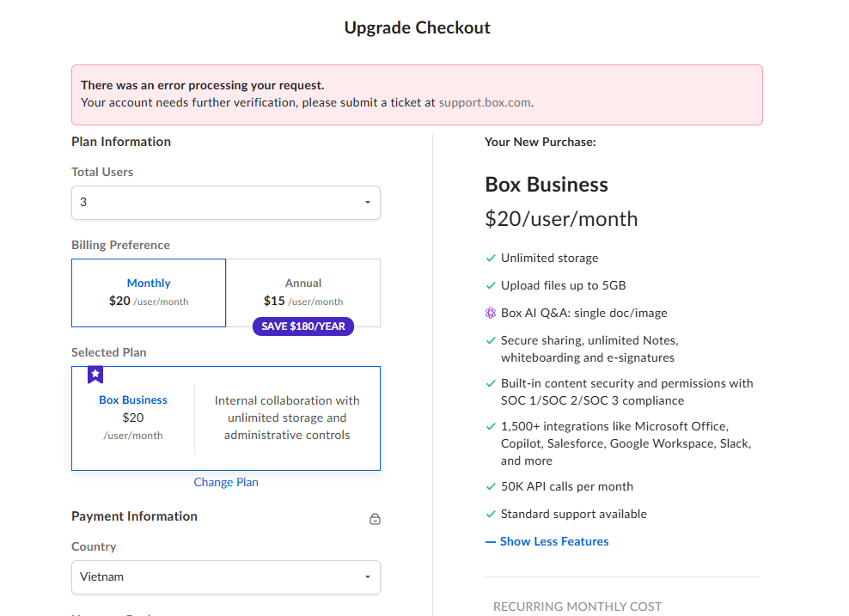Click the star ribbon badge on selected plan
Image resolution: width=849 pixels, height=616 pixels.
click(95, 375)
